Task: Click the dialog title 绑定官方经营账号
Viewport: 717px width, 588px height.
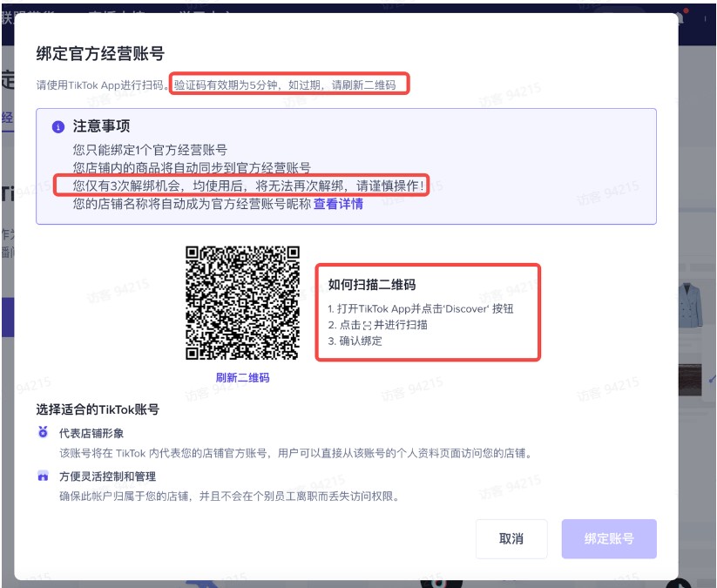Action: (x=100, y=54)
